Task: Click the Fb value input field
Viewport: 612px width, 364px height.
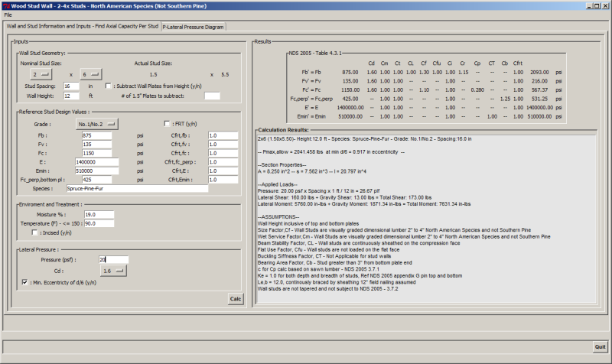Action: (97, 135)
